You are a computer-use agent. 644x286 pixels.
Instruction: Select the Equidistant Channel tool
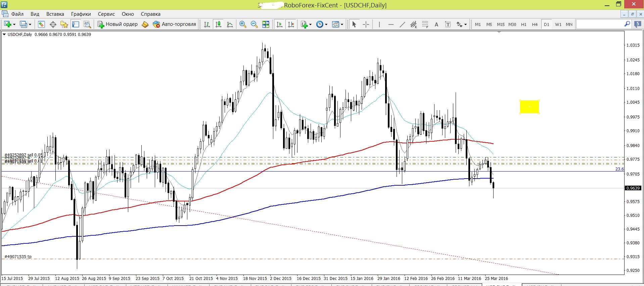coord(414,24)
